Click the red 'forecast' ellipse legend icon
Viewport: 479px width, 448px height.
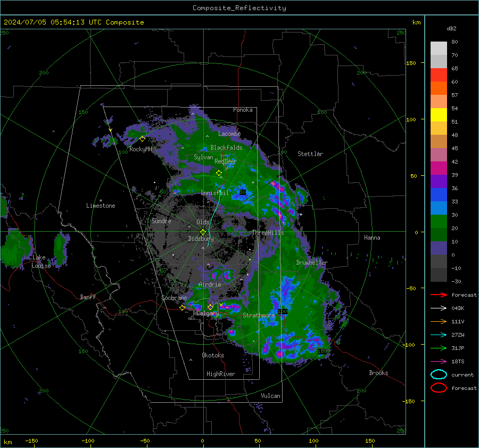pyautogui.click(x=439, y=388)
